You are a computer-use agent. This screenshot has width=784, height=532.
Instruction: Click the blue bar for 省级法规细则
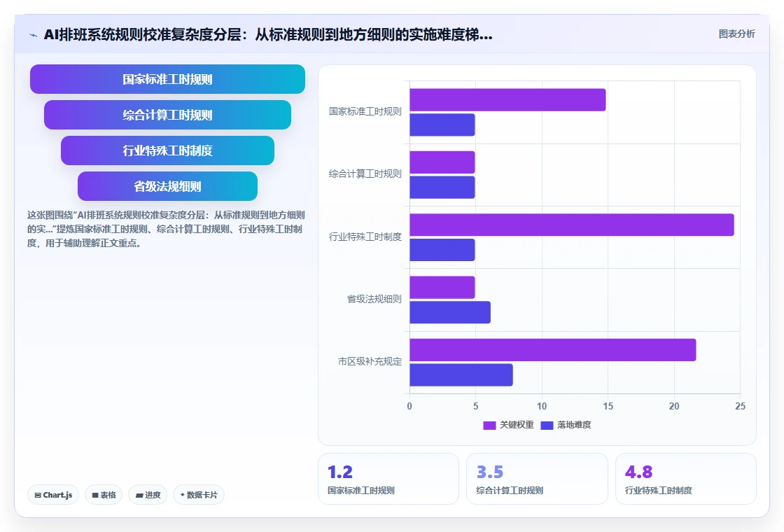point(450,312)
